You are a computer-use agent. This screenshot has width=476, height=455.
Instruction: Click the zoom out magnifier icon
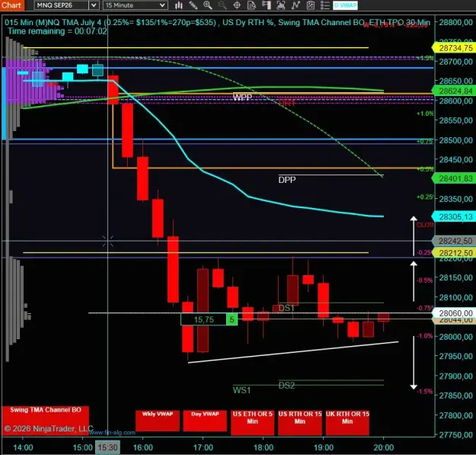click(222, 5)
